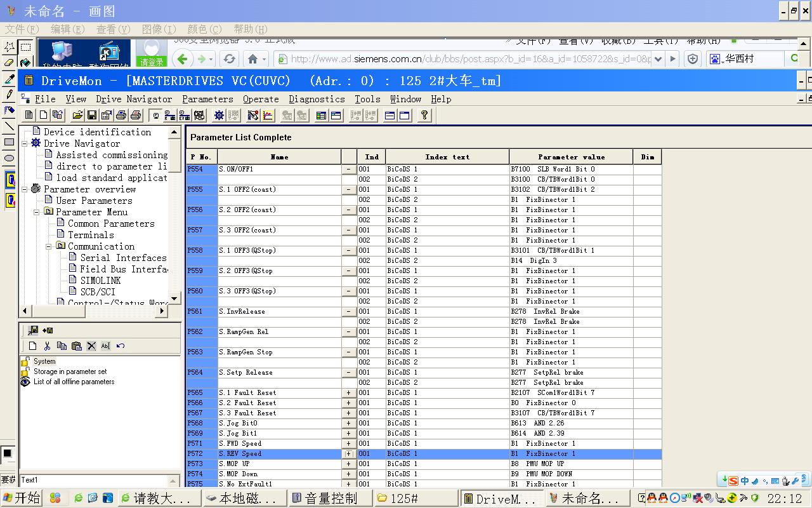812x508 pixels.
Task: Click the Help question mark toolbar icon
Action: coord(424,116)
